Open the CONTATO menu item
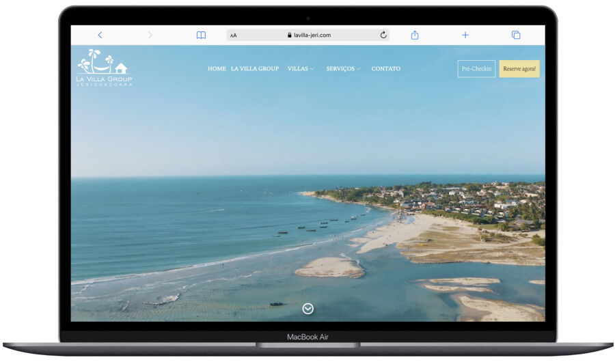615x364 pixels. click(x=386, y=68)
